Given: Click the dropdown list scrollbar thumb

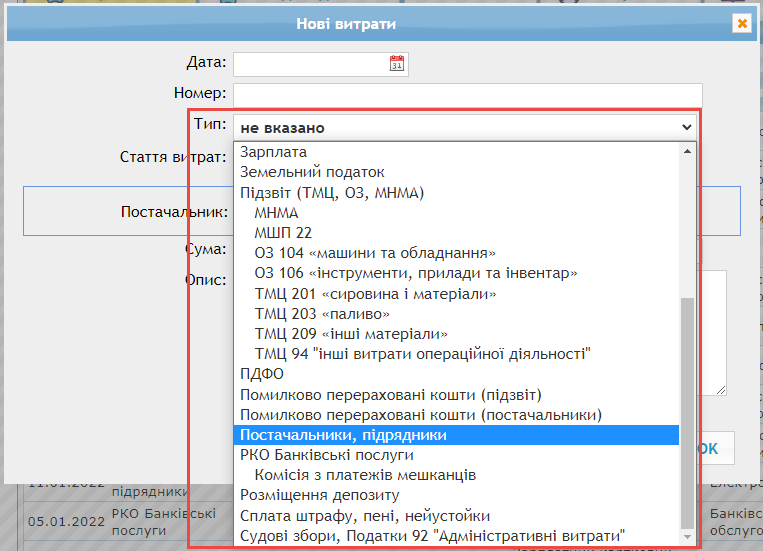Looking at the screenshot, I should [x=687, y=413].
